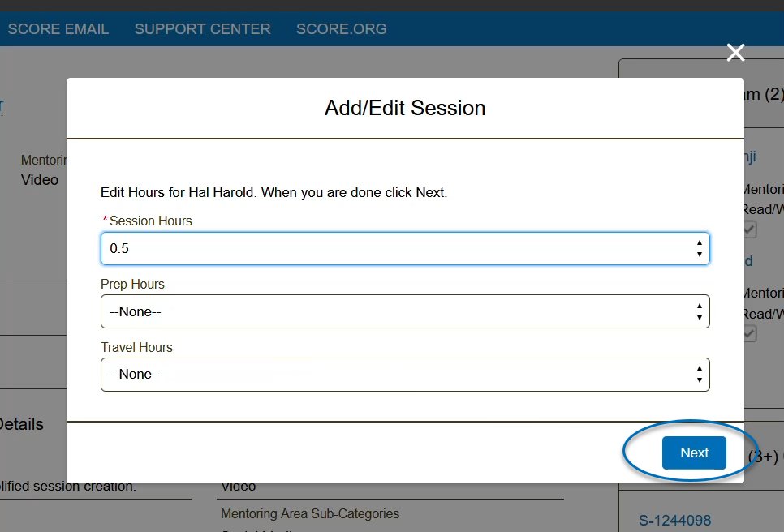The height and width of the screenshot is (532, 784).
Task: Click the Mentoring Area Sub-Categories label
Action: 310,513
